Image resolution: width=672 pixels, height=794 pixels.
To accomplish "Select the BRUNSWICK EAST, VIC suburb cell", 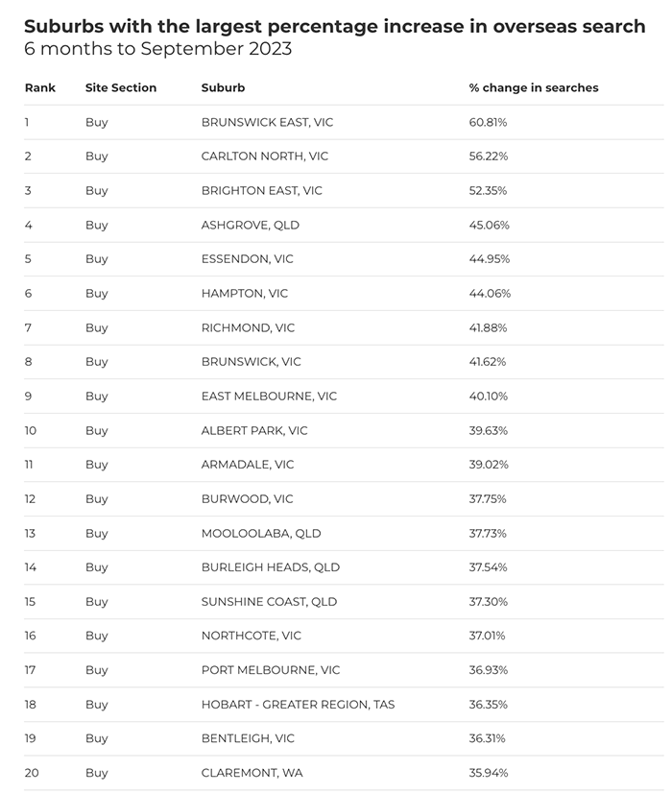I will pyautogui.click(x=267, y=122).
